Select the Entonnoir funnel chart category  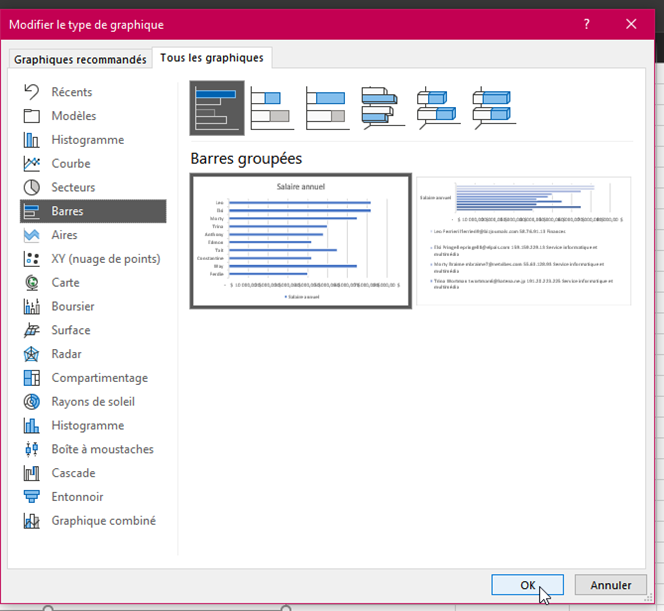tap(77, 497)
